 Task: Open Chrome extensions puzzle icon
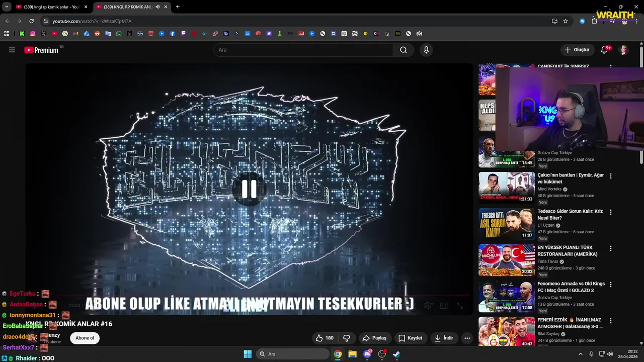tap(594, 21)
